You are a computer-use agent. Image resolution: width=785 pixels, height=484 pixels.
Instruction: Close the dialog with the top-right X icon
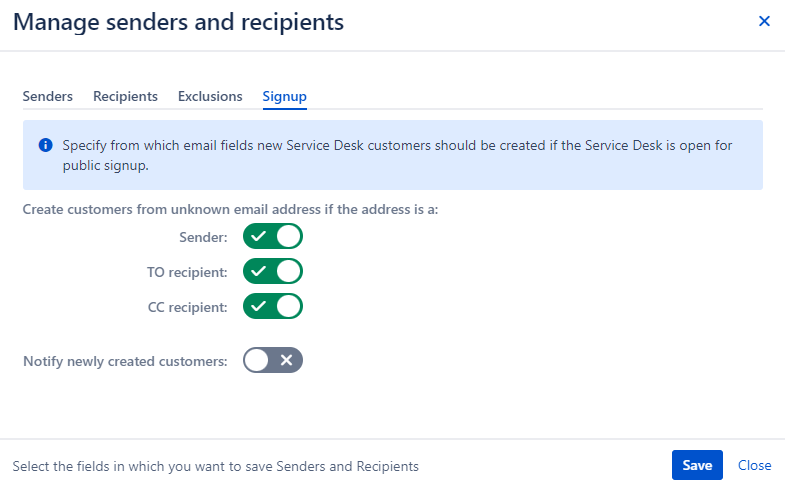(x=764, y=21)
